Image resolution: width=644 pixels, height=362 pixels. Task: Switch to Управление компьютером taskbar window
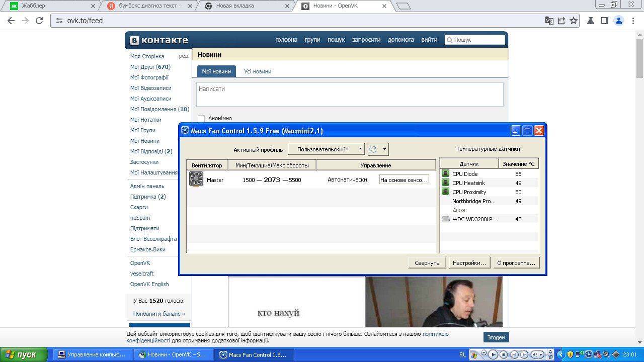(93, 354)
